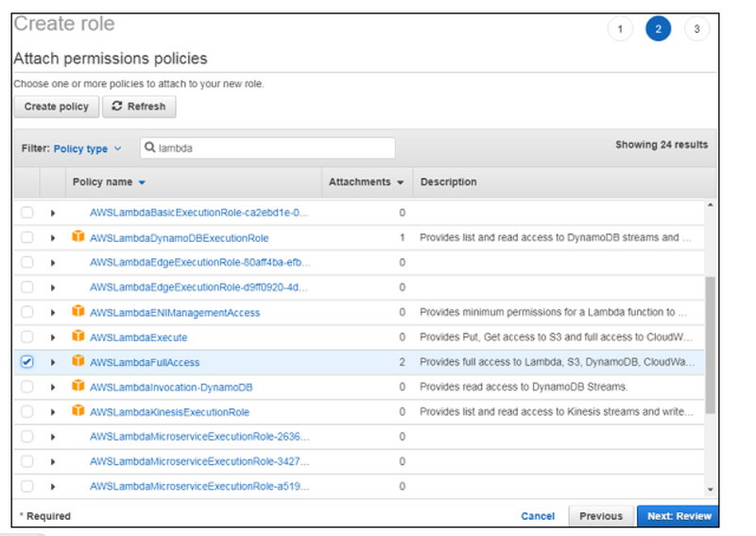
Task: Open the AWSLambdaENIManagementAccess policy link
Action: coord(175,313)
